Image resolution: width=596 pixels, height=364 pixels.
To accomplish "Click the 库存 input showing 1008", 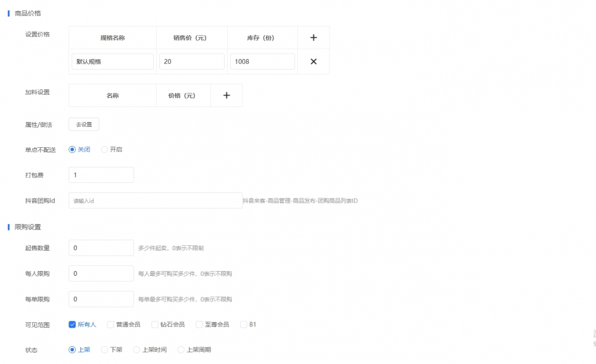I will coord(262,61).
